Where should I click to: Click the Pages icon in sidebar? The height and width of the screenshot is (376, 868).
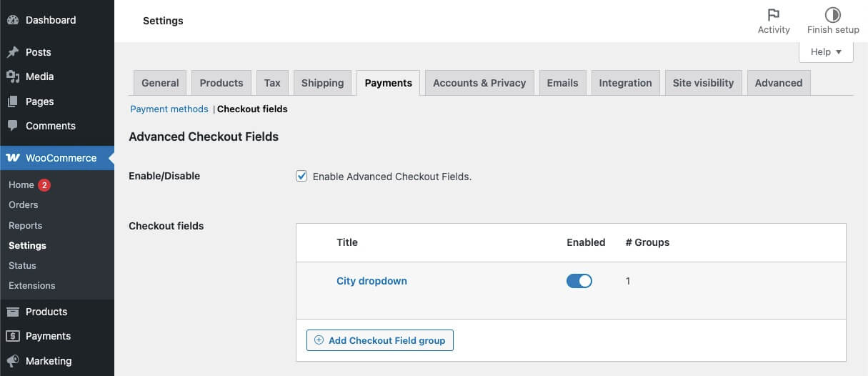pyautogui.click(x=13, y=102)
